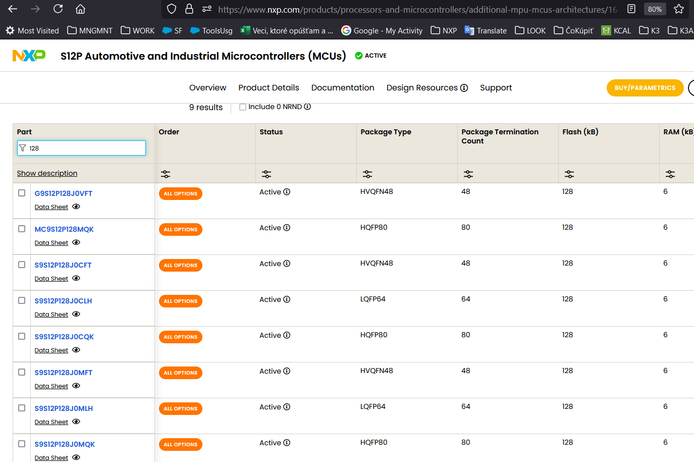Screen dimensions: 694x462
Task: Open the Order column filter icon
Action: (x=166, y=174)
